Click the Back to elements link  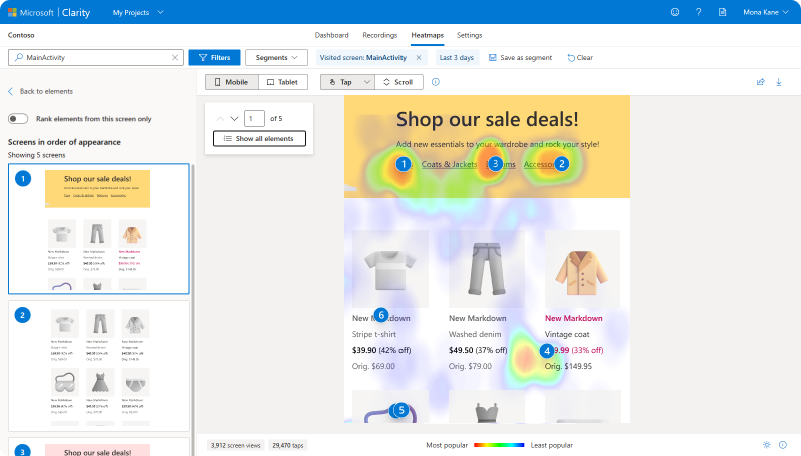pyautogui.click(x=40, y=92)
